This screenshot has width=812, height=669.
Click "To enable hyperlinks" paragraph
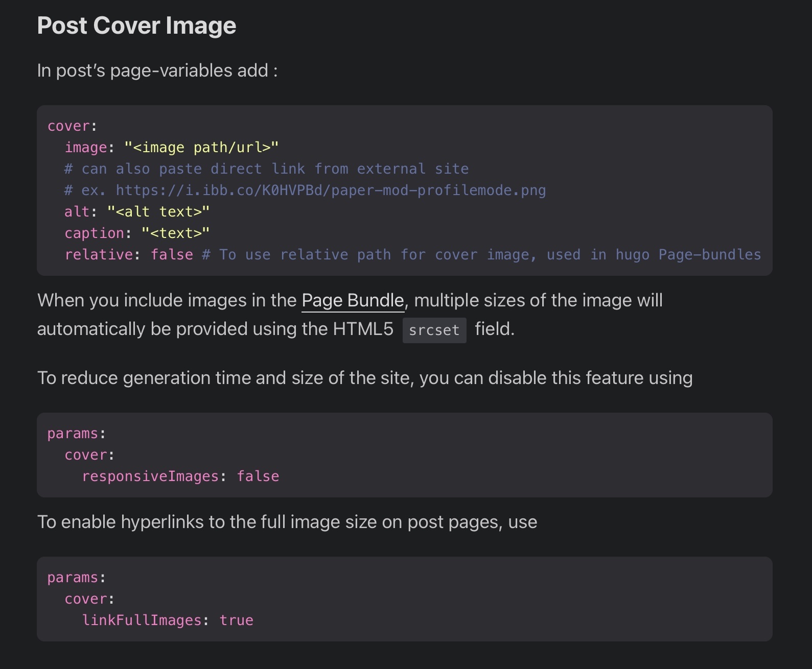[x=287, y=522]
